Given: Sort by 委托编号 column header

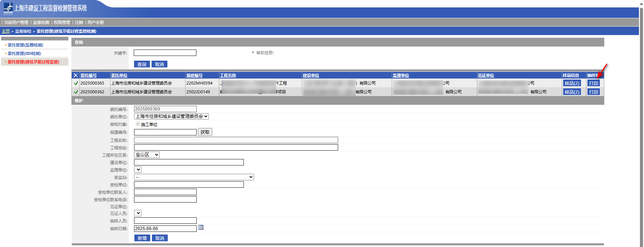Looking at the screenshot, I should [89, 75].
